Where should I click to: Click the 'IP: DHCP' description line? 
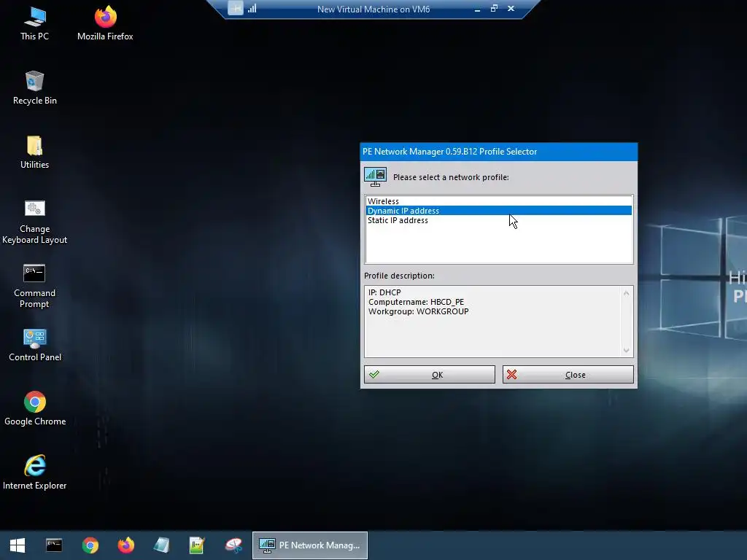point(384,292)
